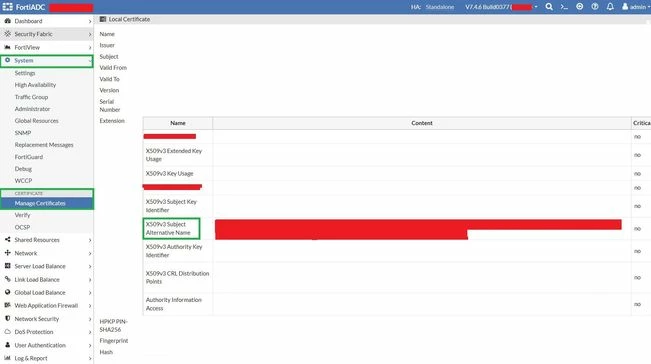Image resolution: width=651 pixels, height=364 pixels.
Task: Click the Network icon in sidebar
Action: pyautogui.click(x=7, y=253)
